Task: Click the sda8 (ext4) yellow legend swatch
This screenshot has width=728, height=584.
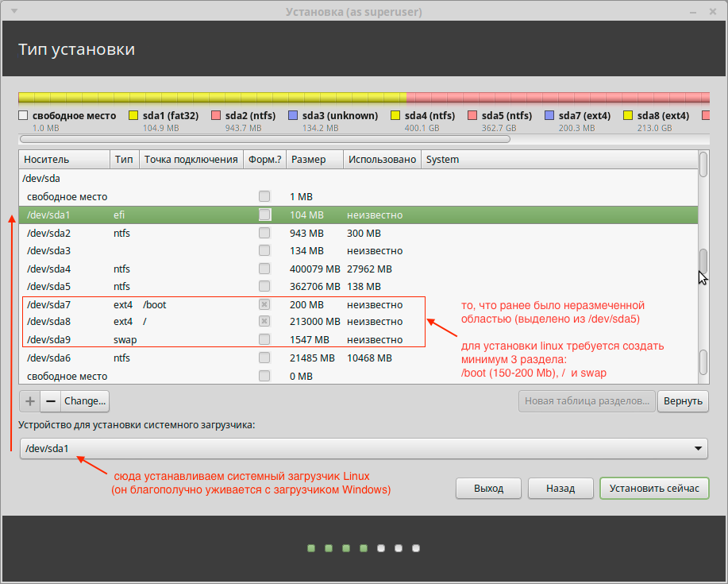Action: pos(628,115)
